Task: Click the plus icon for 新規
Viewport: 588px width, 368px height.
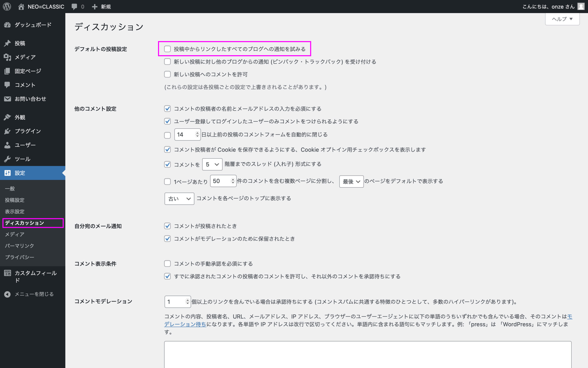Action: [95, 7]
